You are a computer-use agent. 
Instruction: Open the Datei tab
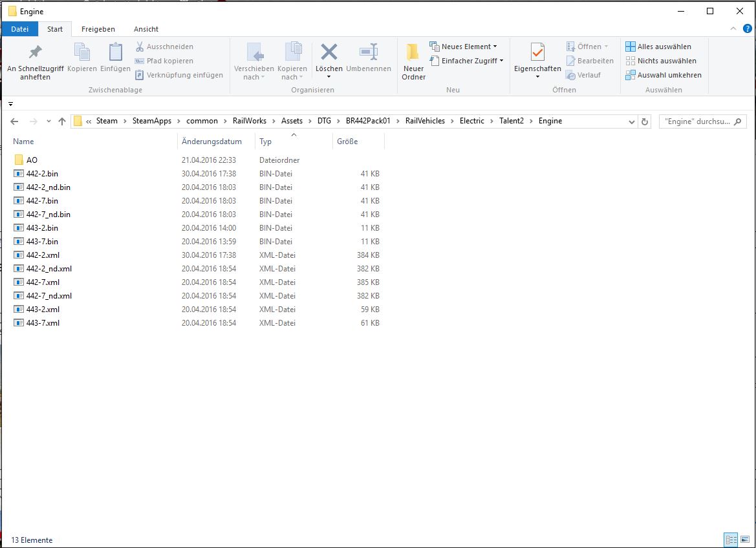coord(20,29)
